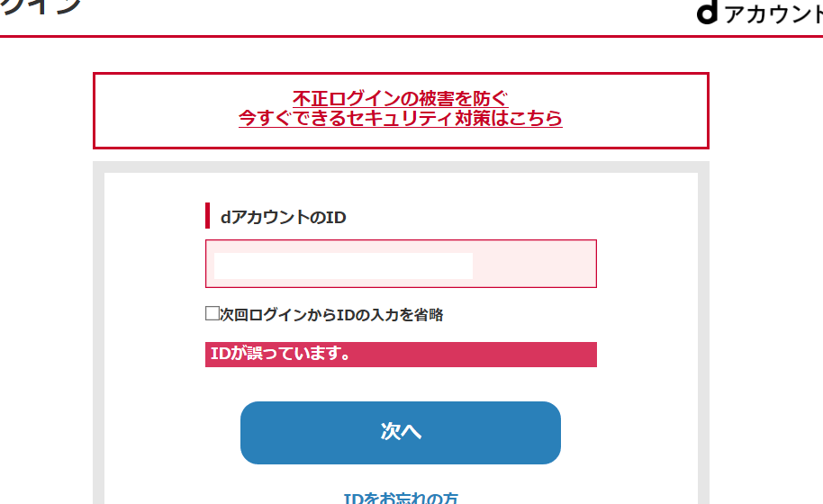Click the red horizontal line under header
The image size is (823, 504).
pyautogui.click(x=360, y=36)
